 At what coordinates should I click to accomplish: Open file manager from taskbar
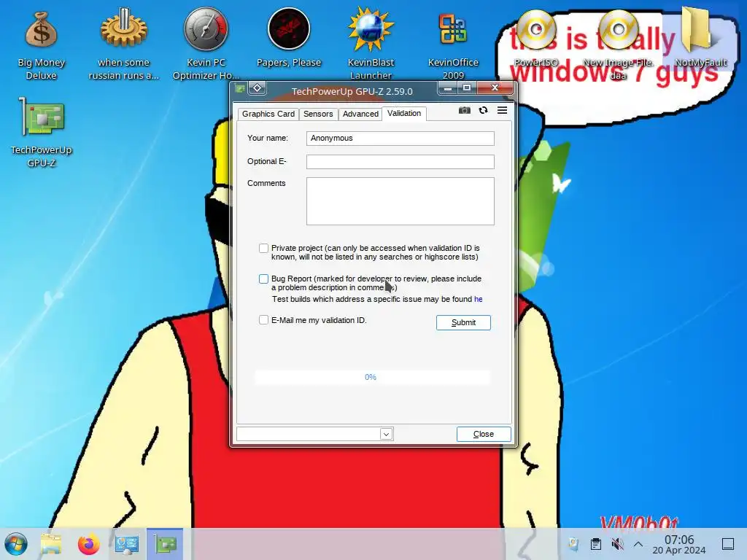click(51, 544)
